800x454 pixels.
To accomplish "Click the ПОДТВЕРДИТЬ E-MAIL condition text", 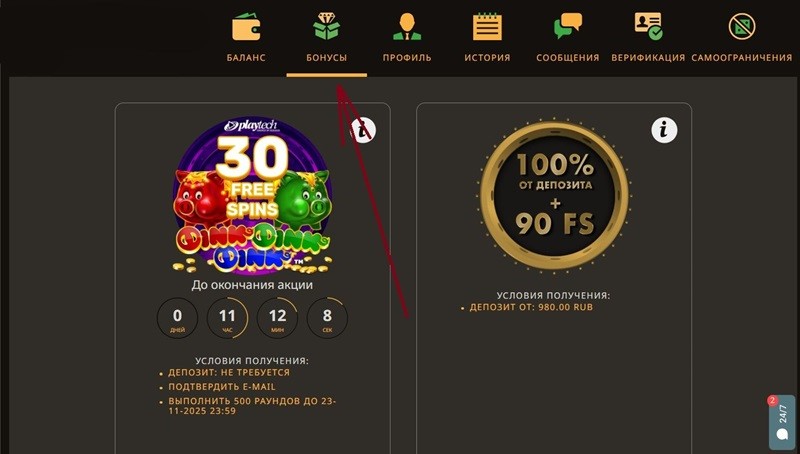I will [x=222, y=387].
